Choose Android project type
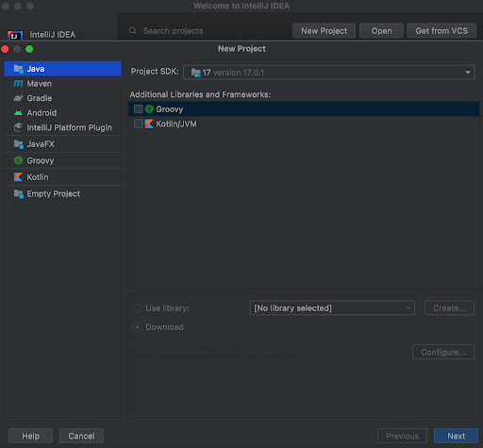483x448 pixels. point(62,112)
